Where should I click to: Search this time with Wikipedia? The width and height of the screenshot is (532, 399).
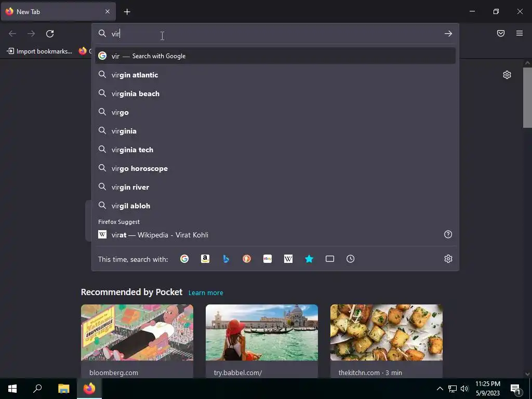click(x=288, y=259)
